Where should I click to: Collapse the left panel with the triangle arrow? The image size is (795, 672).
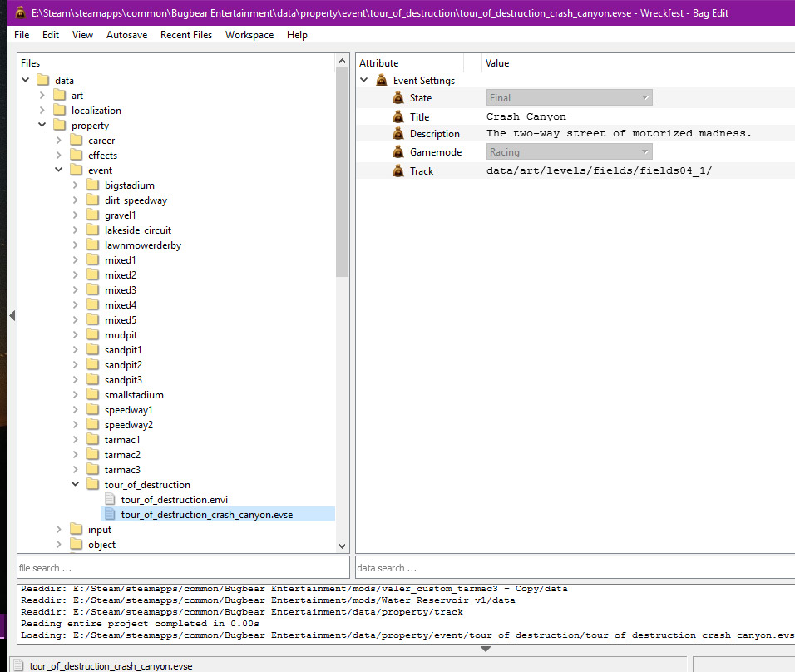click(12, 315)
